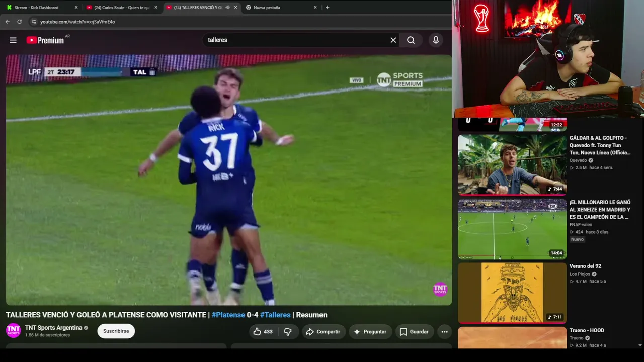The image size is (644, 362).
Task: Go back with the browser back arrow
Action: 7,22
